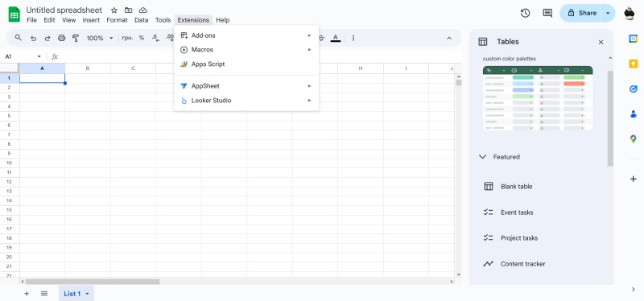The width and height of the screenshot is (644, 301).
Task: Open the comments icon
Action: pos(547,13)
